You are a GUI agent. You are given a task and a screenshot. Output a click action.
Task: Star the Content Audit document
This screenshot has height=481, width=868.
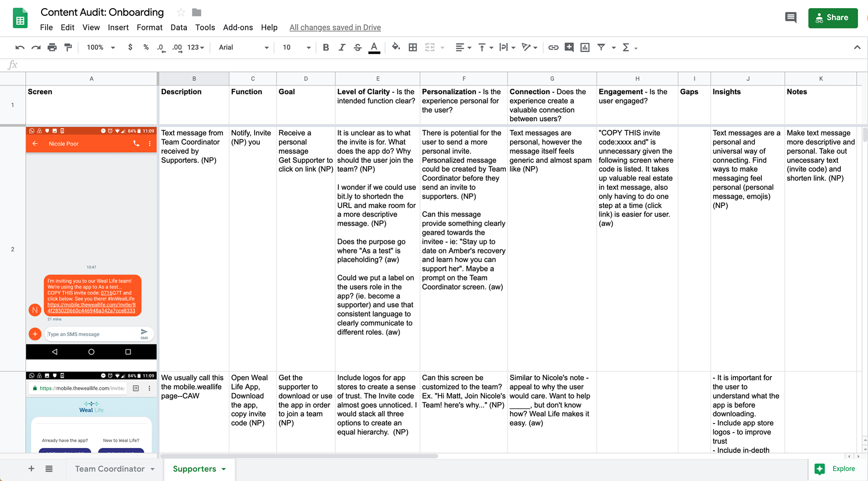(181, 12)
